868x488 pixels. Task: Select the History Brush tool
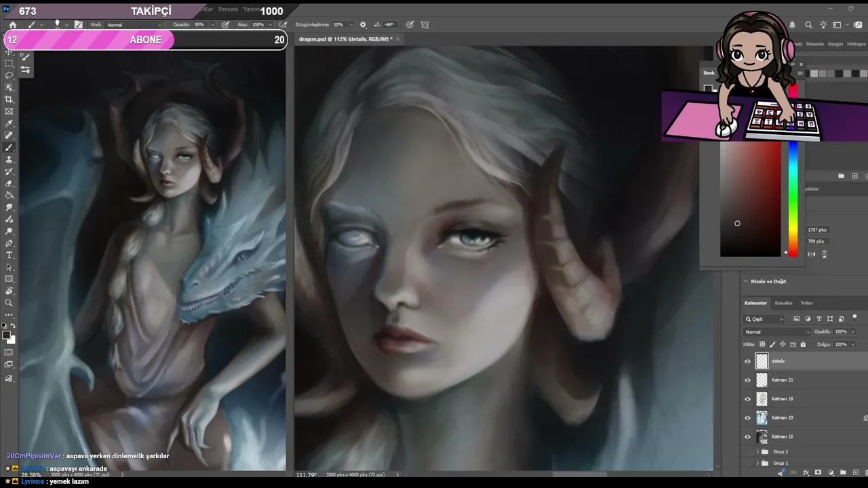tap(9, 171)
